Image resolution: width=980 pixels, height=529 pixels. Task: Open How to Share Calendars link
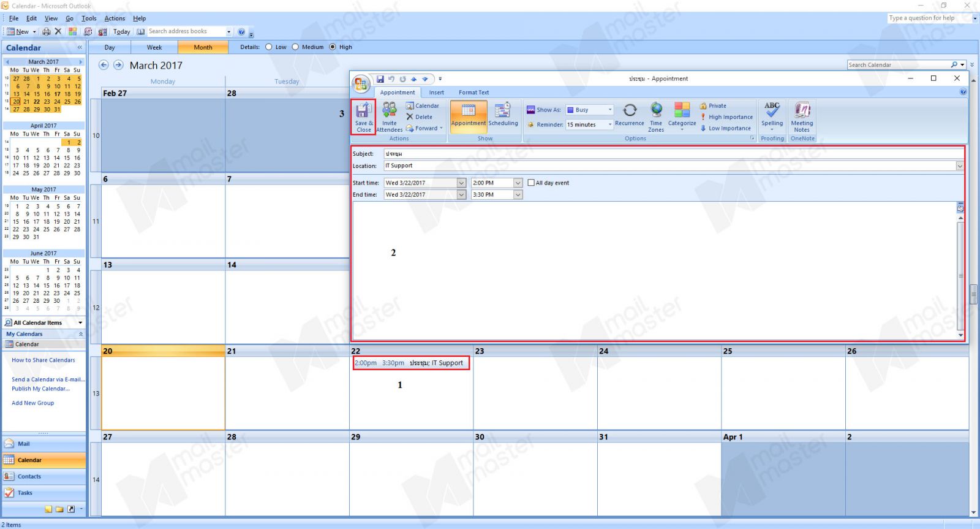[43, 360]
